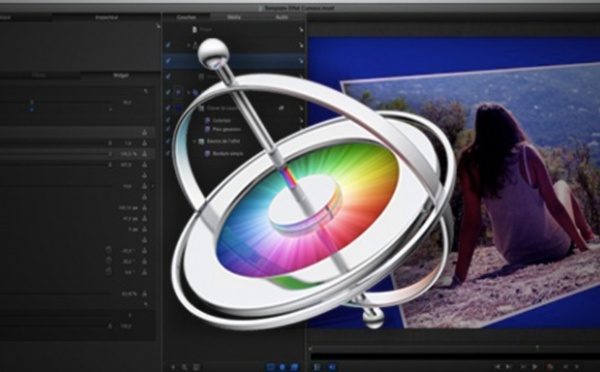
Task: Expand the Bastos de l'effet group
Action: point(194,141)
